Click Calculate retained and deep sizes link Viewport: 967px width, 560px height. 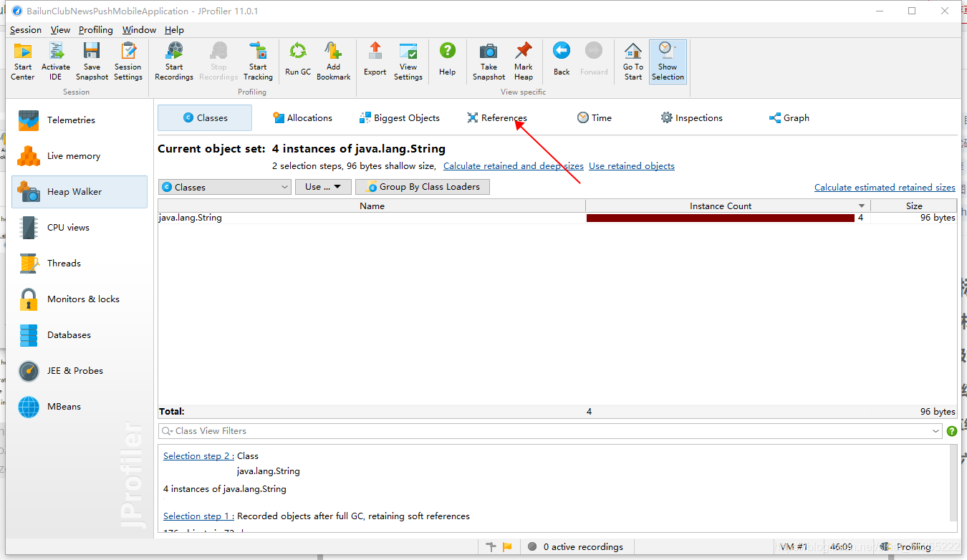click(514, 166)
